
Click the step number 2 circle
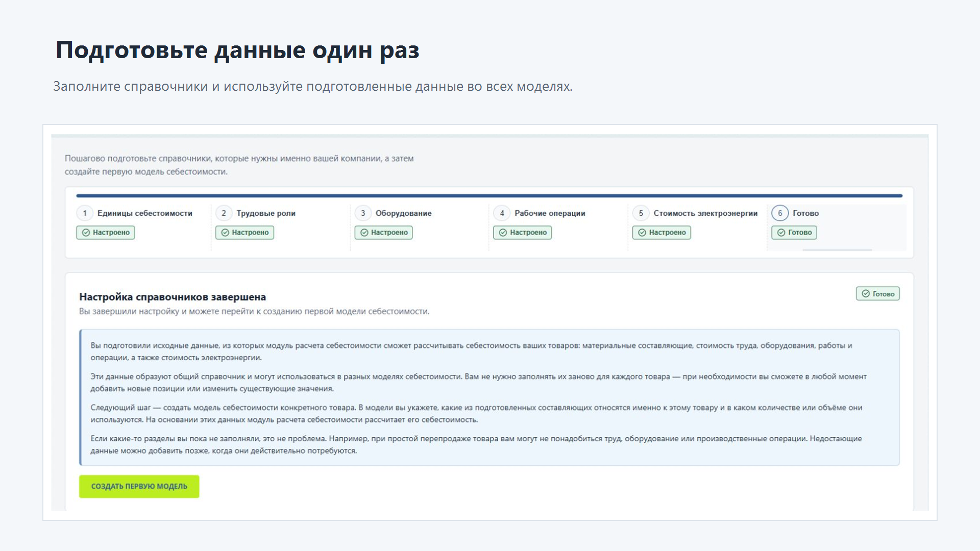point(224,213)
